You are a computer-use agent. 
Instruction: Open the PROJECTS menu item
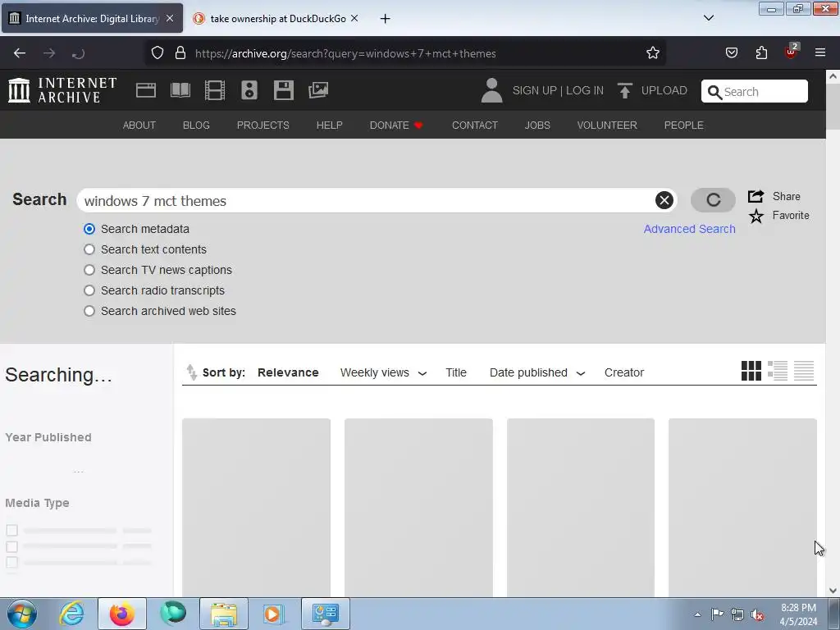tap(263, 126)
